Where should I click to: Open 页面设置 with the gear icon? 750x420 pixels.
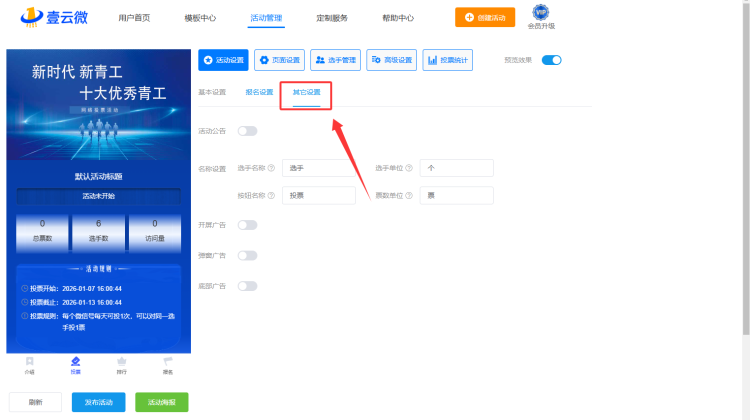[279, 60]
